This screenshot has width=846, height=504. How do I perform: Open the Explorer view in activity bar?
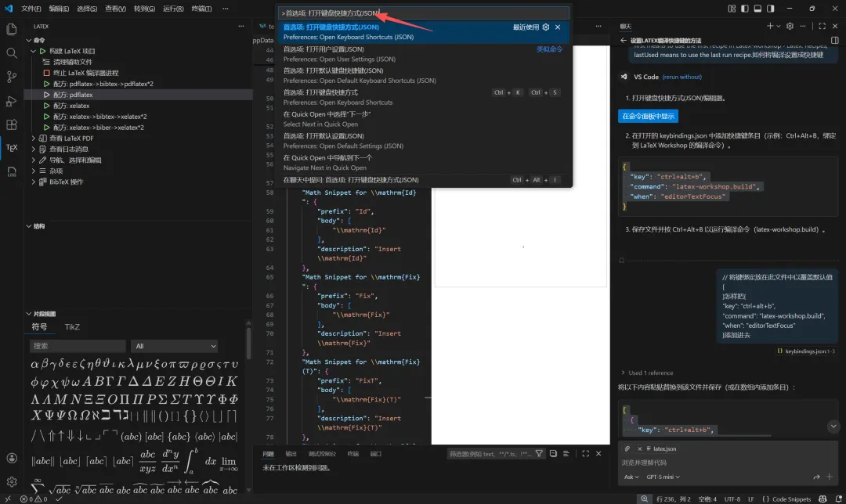[11, 29]
